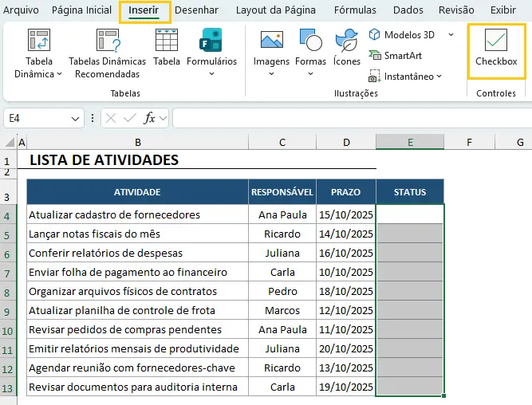This screenshot has height=405, width=532.
Task: Open the Página Inicial tab
Action: pyautogui.click(x=81, y=10)
